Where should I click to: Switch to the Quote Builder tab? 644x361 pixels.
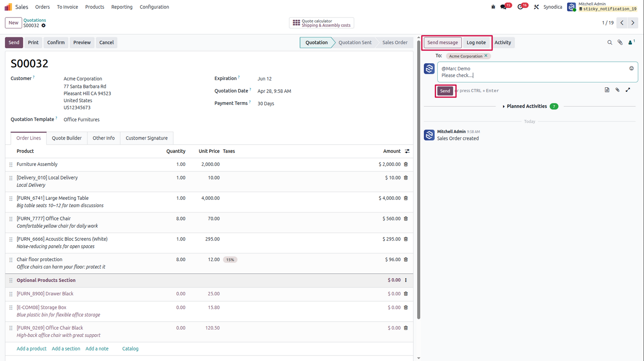point(67,138)
